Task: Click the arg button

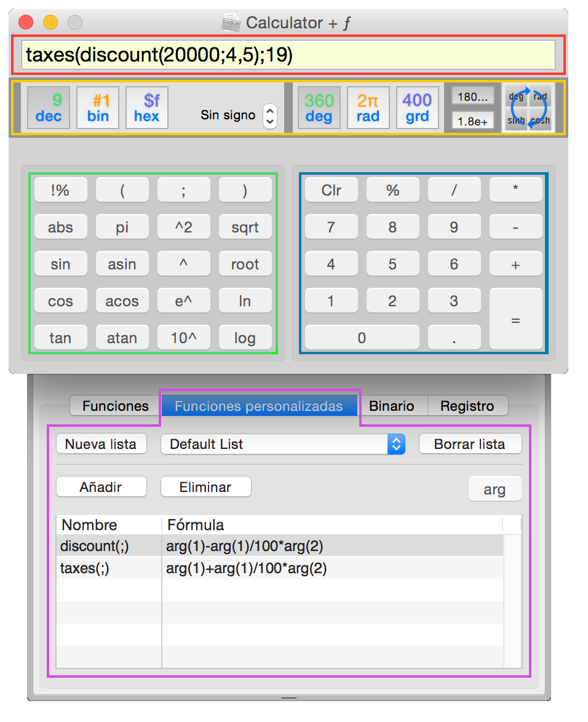Action: pyautogui.click(x=495, y=489)
